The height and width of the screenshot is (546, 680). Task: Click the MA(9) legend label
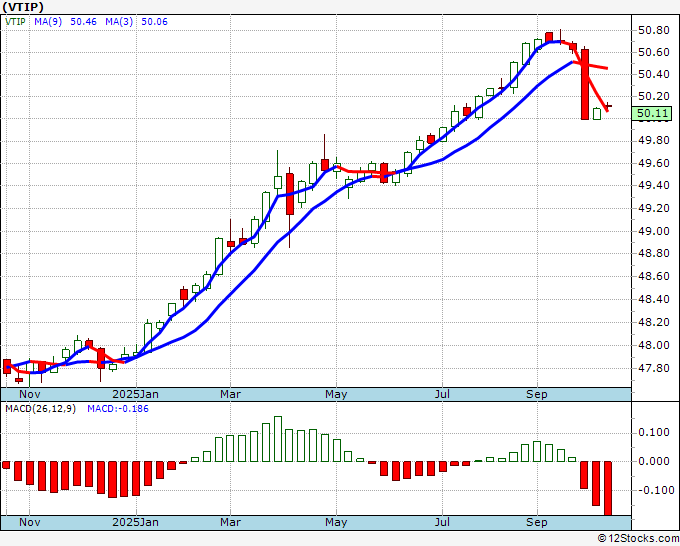click(48, 22)
